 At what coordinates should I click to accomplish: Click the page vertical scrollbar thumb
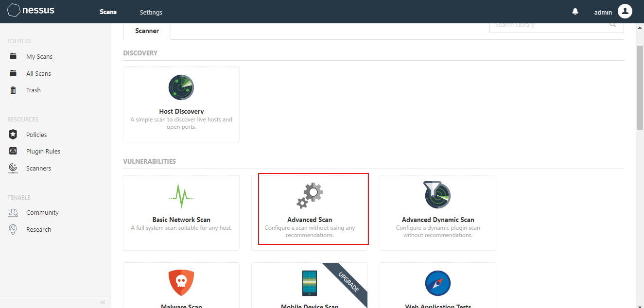pos(640,87)
